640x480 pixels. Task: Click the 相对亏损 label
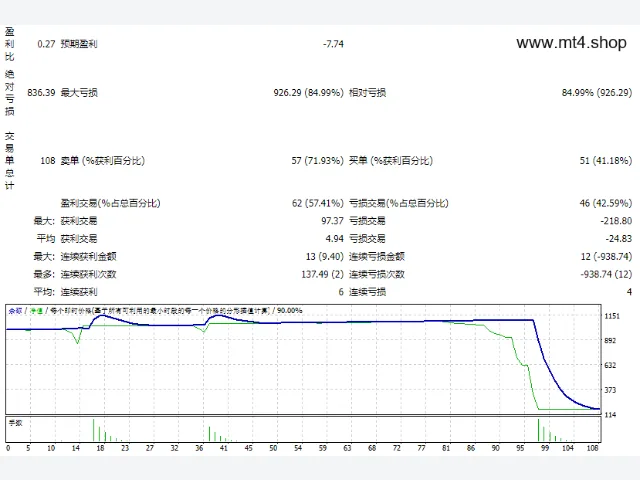(x=367, y=93)
